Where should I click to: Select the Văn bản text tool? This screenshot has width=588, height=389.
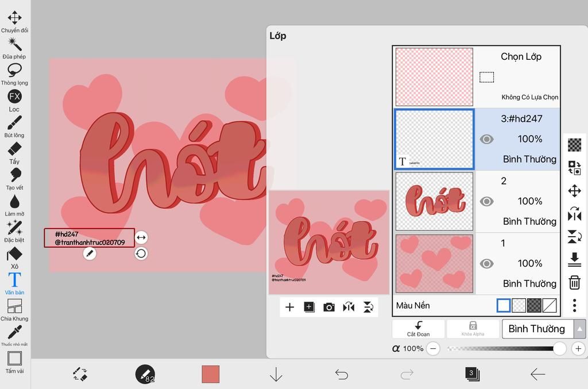tap(14, 284)
